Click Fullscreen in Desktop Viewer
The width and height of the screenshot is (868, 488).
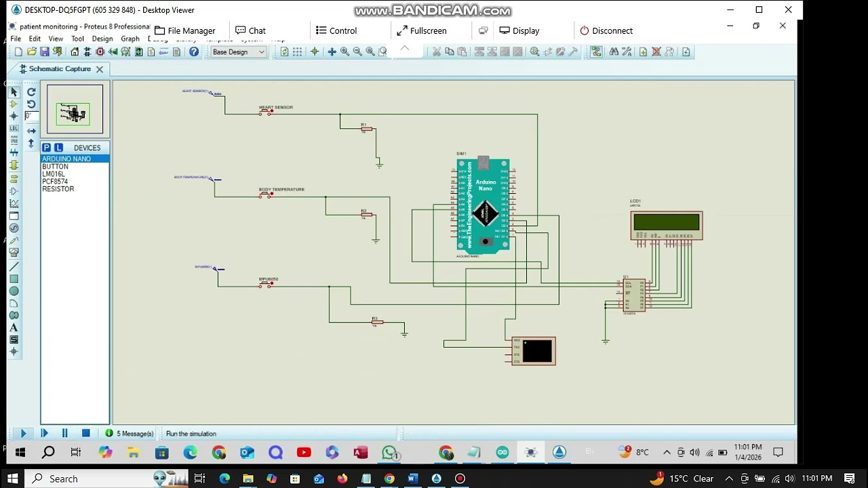coord(422,30)
